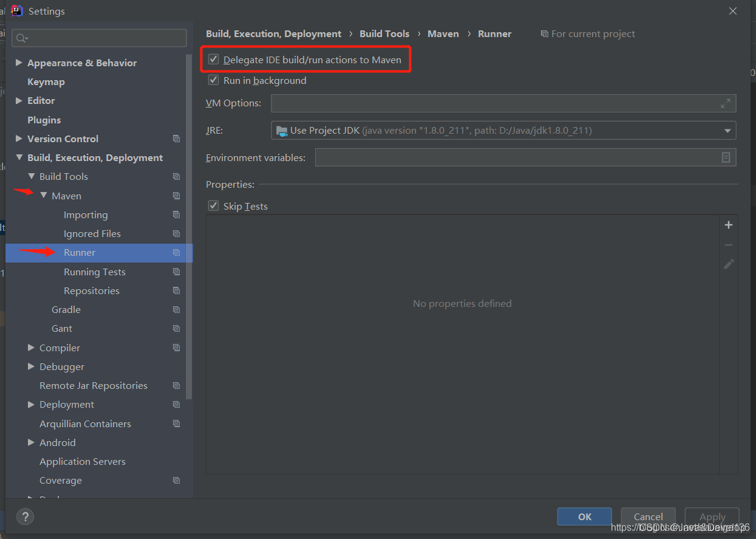Click project-level icon beside Remote Jar Repositories
The image size is (756, 539).
pyautogui.click(x=176, y=385)
